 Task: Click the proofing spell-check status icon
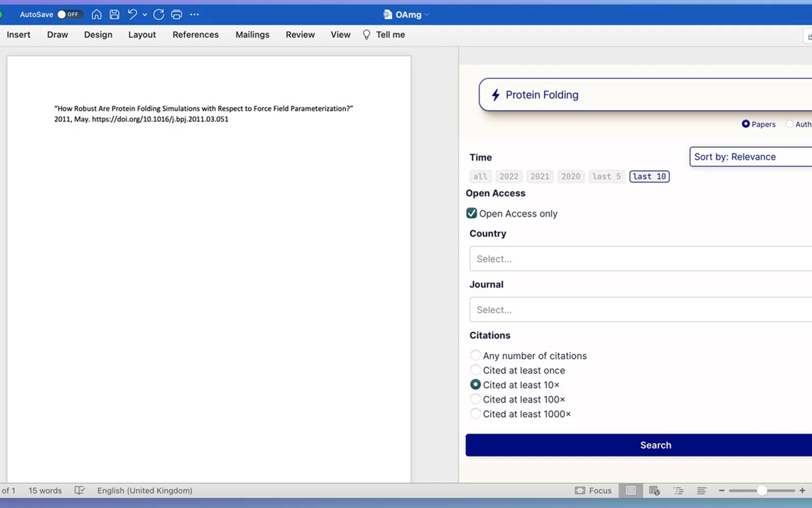click(x=80, y=490)
